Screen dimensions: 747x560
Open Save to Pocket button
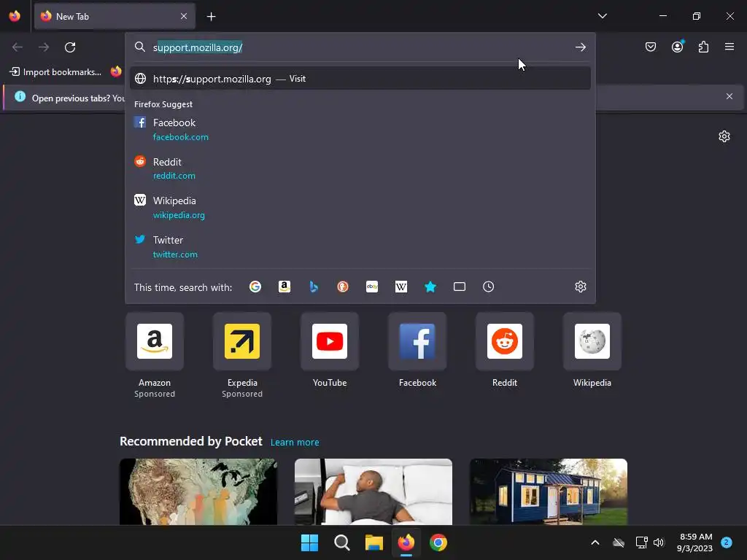651,47
